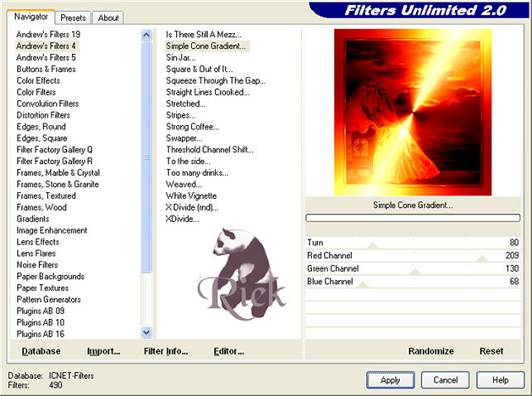
Task: Open the Gradients category
Action: (33, 219)
